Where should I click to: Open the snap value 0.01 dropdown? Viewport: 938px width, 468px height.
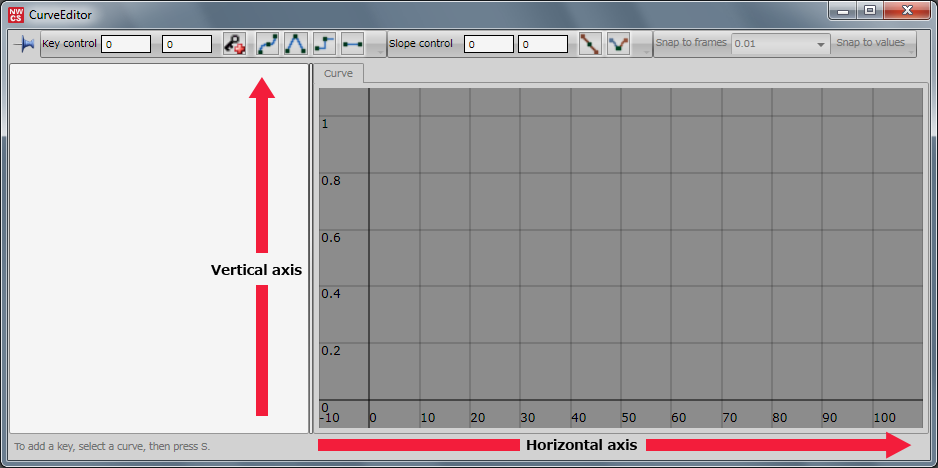[x=780, y=44]
